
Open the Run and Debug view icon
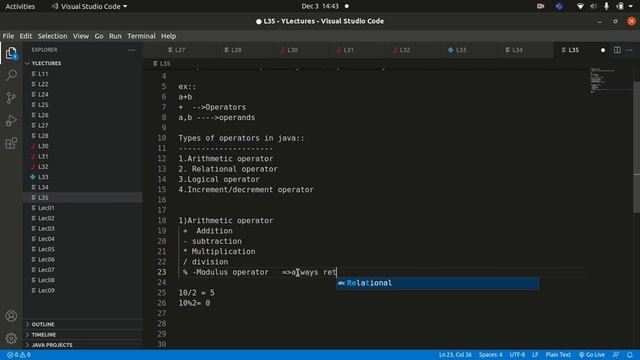(11, 120)
